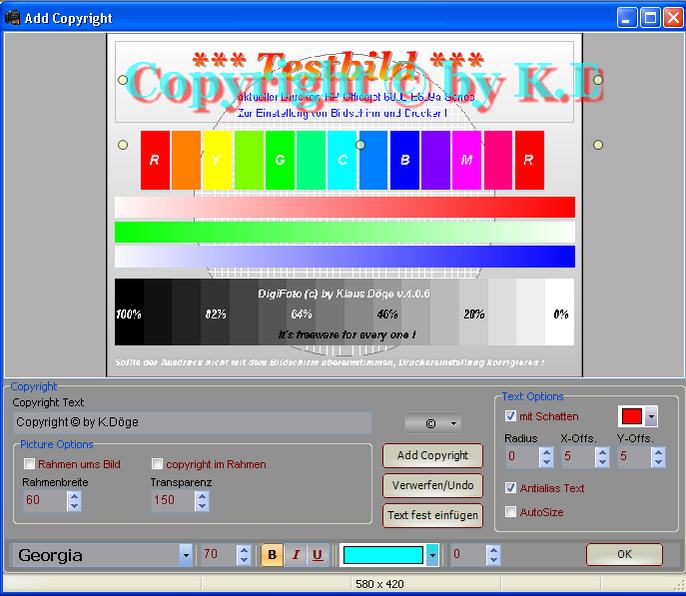Click the '580 x 420' status bar text
This screenshot has width=686, height=596.
(x=380, y=584)
